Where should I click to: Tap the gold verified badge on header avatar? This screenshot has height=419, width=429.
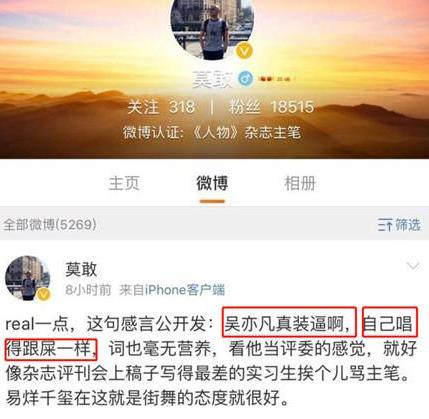pyautogui.click(x=245, y=51)
